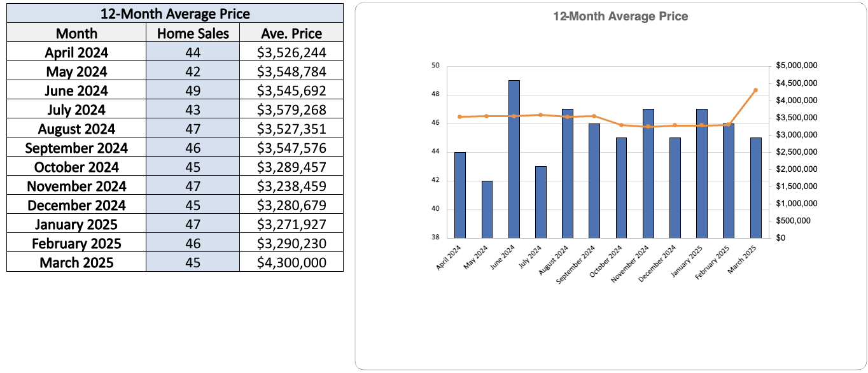Click the left axis label 50
The width and height of the screenshot is (868, 373).
(435, 66)
